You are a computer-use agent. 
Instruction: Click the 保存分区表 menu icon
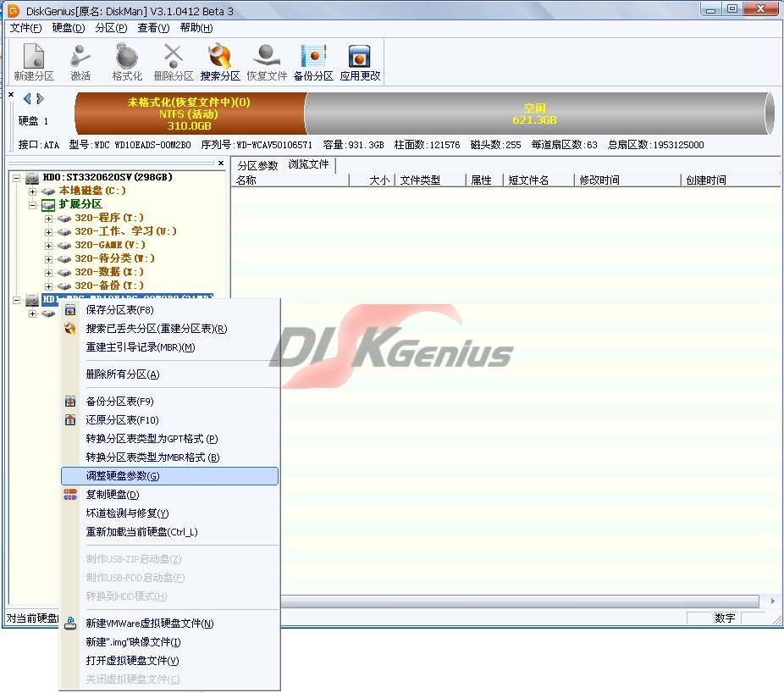[70, 310]
